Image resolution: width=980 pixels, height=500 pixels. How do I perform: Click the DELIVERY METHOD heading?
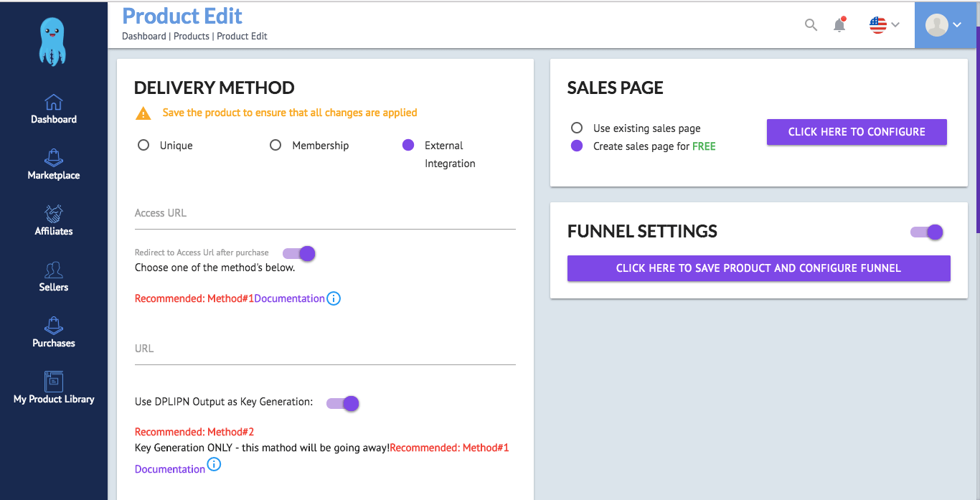(215, 88)
